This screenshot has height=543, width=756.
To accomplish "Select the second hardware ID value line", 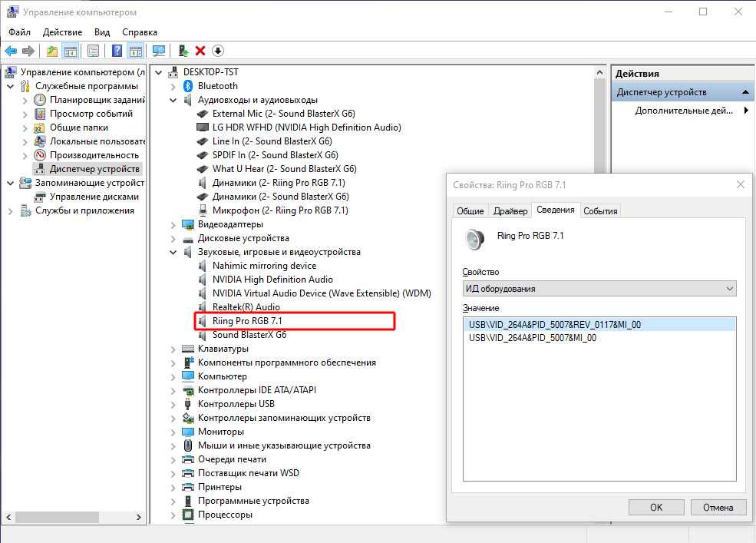I will [x=533, y=338].
